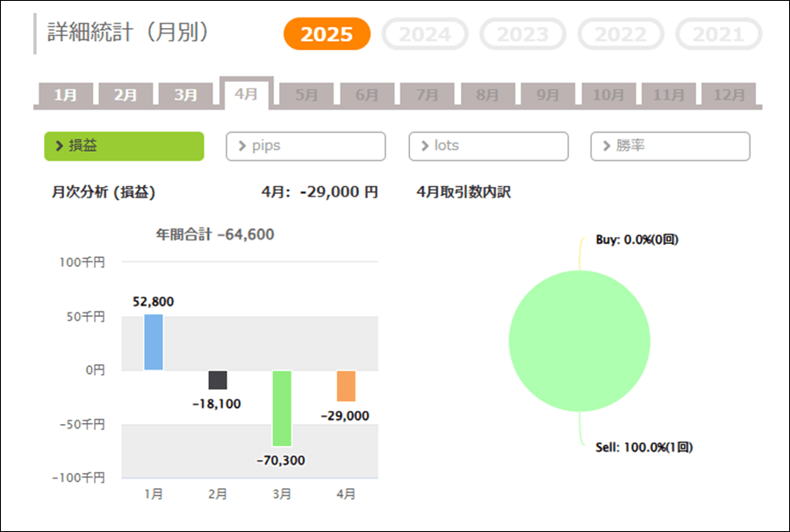This screenshot has width=790, height=532.
Task: Click the dark February bar -18,100
Action: coord(218,380)
